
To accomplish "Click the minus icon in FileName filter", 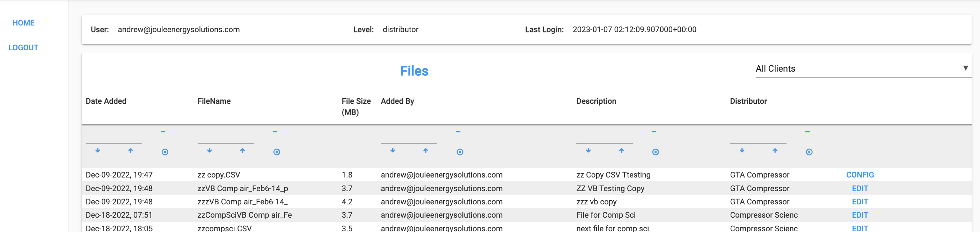I will (275, 132).
